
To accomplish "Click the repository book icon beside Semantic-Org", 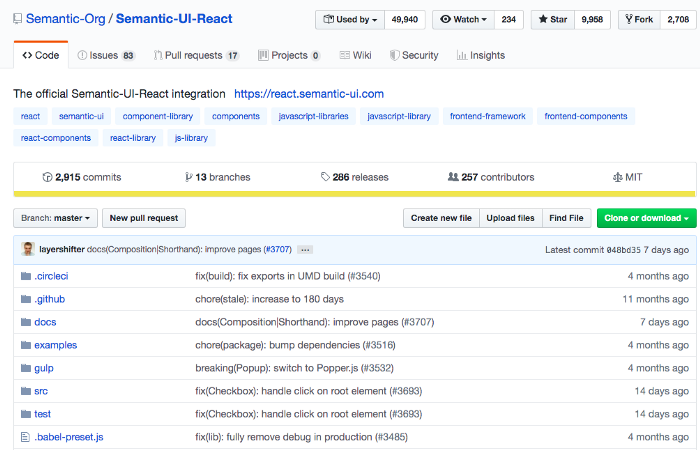I will pos(17,19).
